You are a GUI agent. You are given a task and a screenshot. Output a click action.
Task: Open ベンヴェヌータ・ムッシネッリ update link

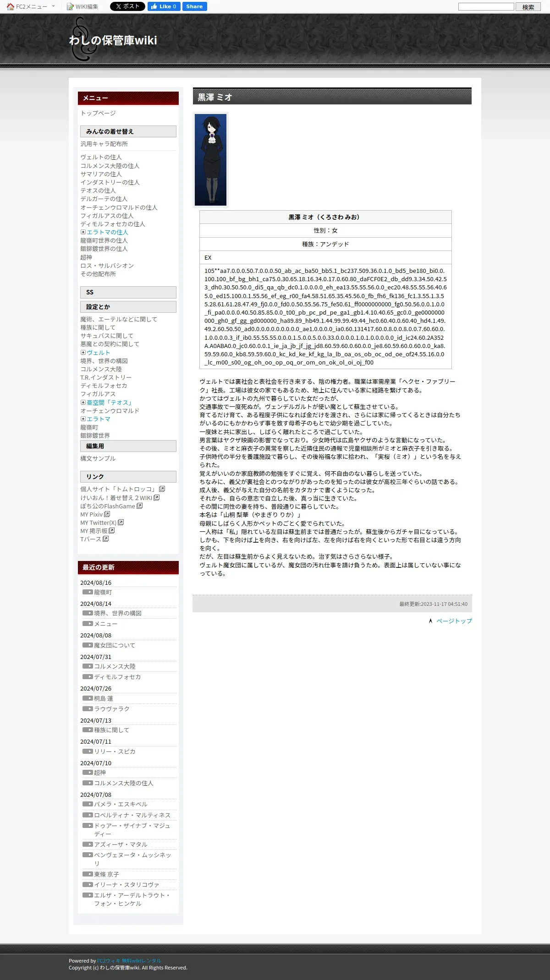[x=132, y=859]
